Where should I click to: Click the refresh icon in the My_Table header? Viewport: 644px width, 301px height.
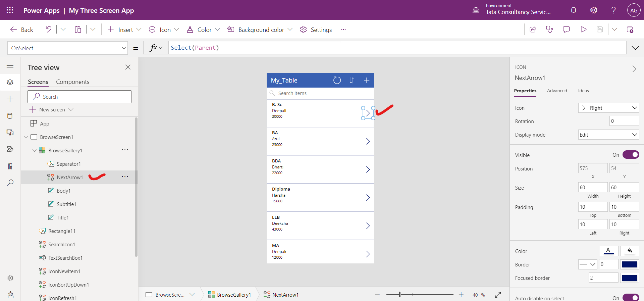click(337, 80)
